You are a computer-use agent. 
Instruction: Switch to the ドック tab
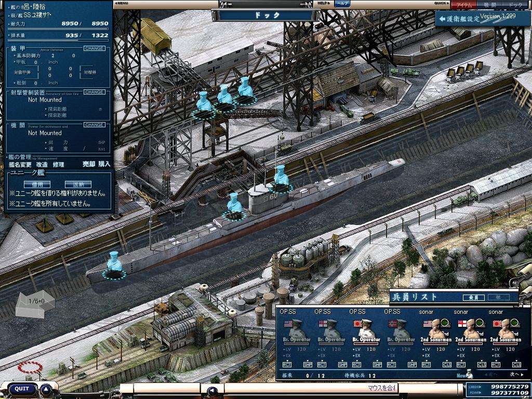[x=514, y=5]
